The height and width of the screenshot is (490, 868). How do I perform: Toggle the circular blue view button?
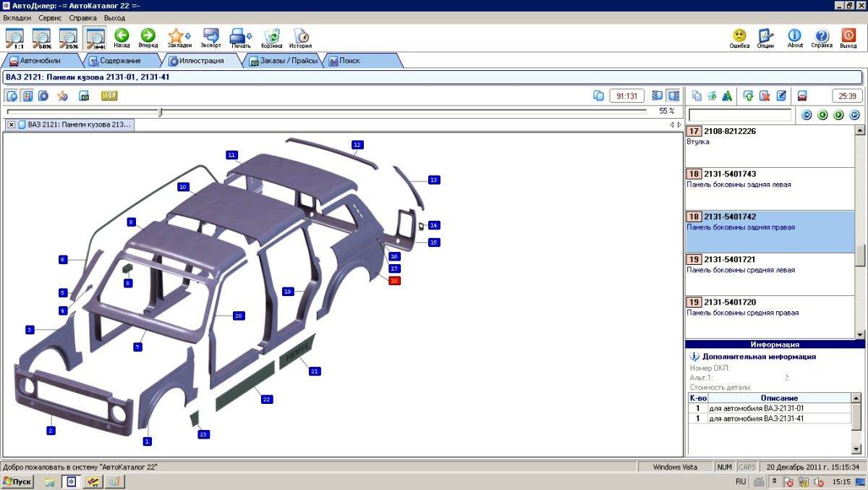43,96
